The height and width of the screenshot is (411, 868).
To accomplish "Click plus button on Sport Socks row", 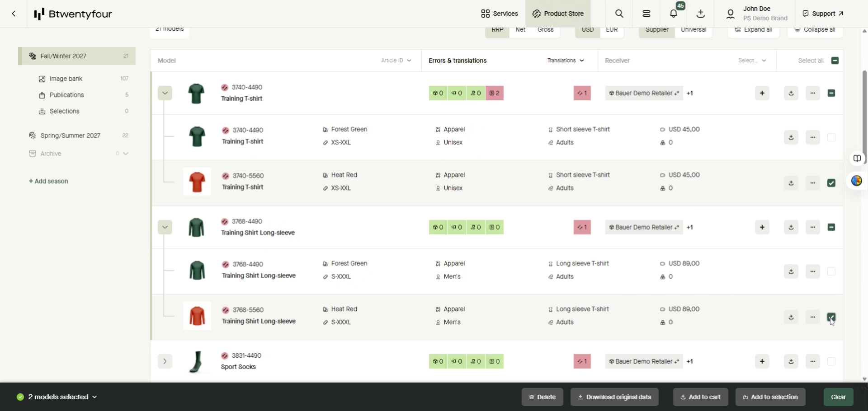I will pos(762,362).
